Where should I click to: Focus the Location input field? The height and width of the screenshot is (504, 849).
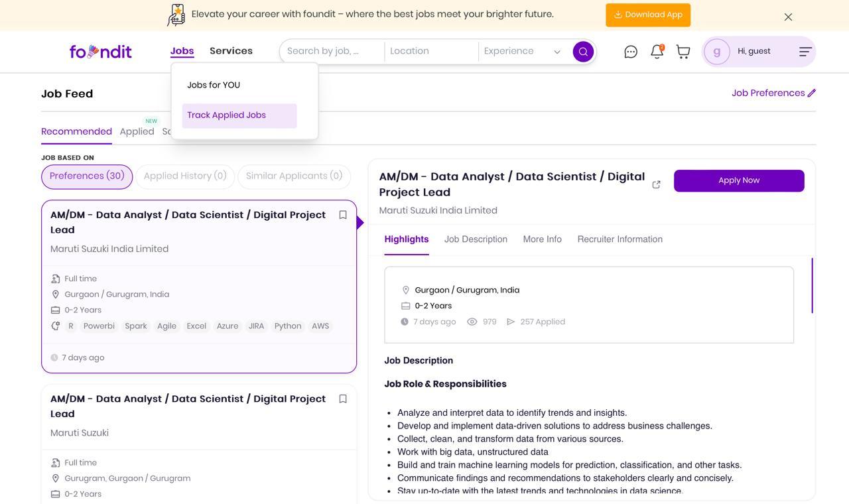click(431, 51)
